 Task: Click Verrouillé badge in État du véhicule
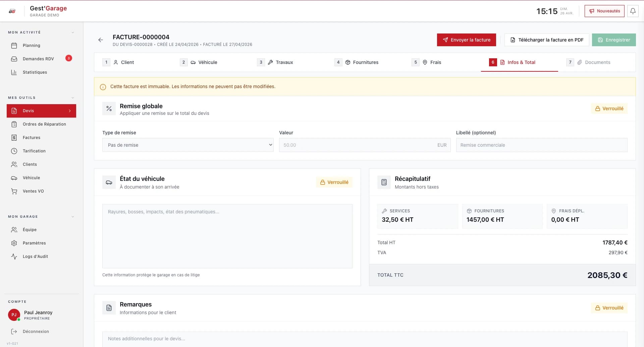(x=334, y=182)
